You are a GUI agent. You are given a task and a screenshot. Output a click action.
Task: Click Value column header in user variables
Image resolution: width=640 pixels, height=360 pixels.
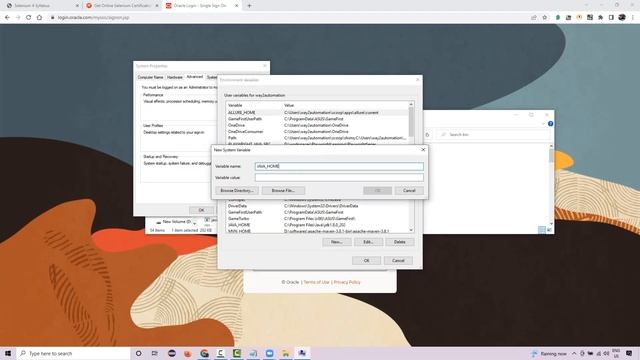(289, 105)
